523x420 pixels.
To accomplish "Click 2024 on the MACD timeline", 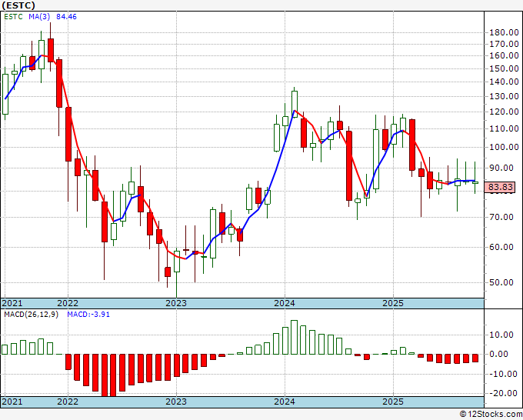I will click(285, 402).
